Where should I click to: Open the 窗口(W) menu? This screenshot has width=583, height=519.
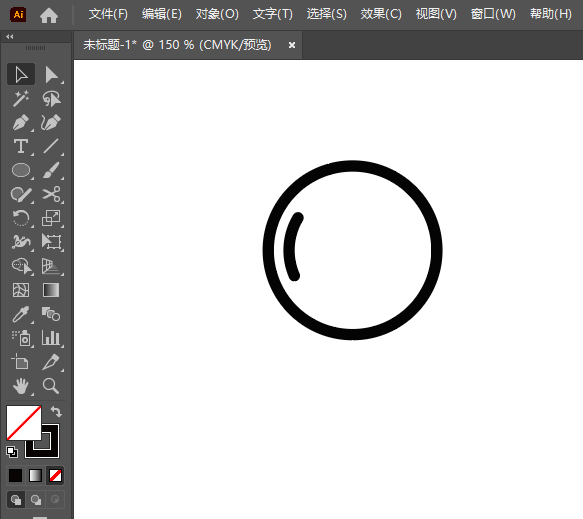tap(493, 14)
